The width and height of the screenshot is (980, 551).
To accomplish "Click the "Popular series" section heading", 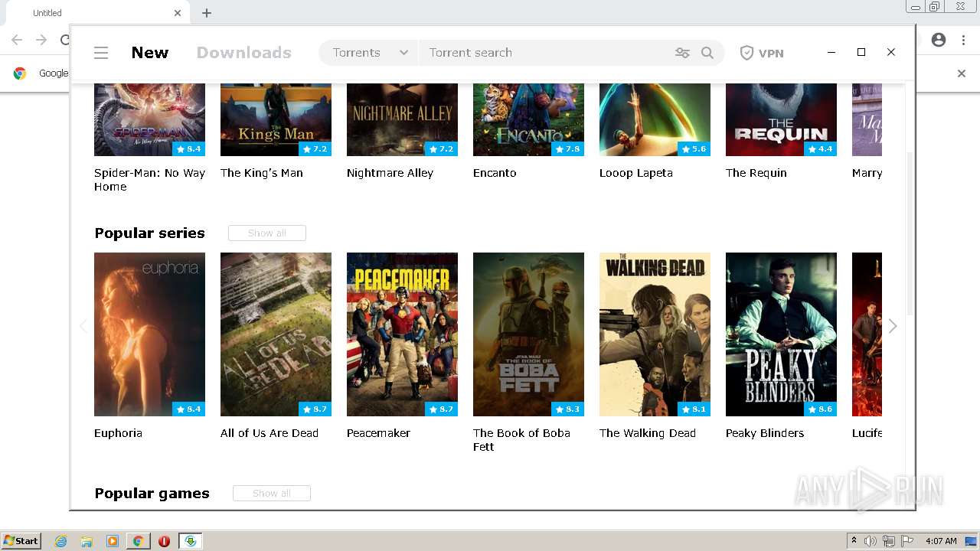I will coord(149,233).
